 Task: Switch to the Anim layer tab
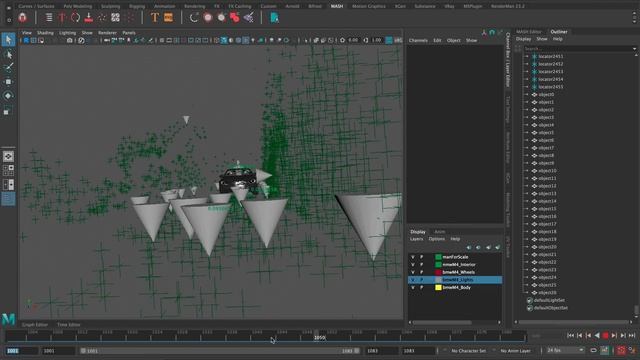(x=440, y=231)
